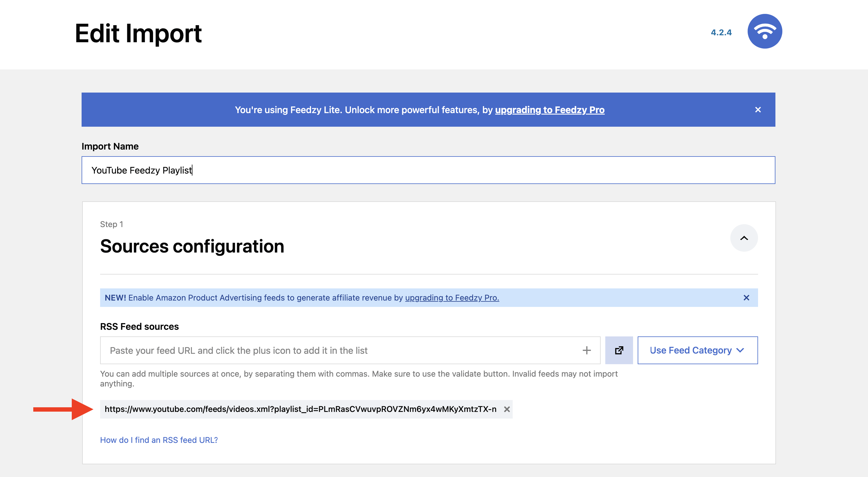This screenshot has height=477, width=868.
Task: Click the external link validate feed icon
Action: pyautogui.click(x=619, y=350)
